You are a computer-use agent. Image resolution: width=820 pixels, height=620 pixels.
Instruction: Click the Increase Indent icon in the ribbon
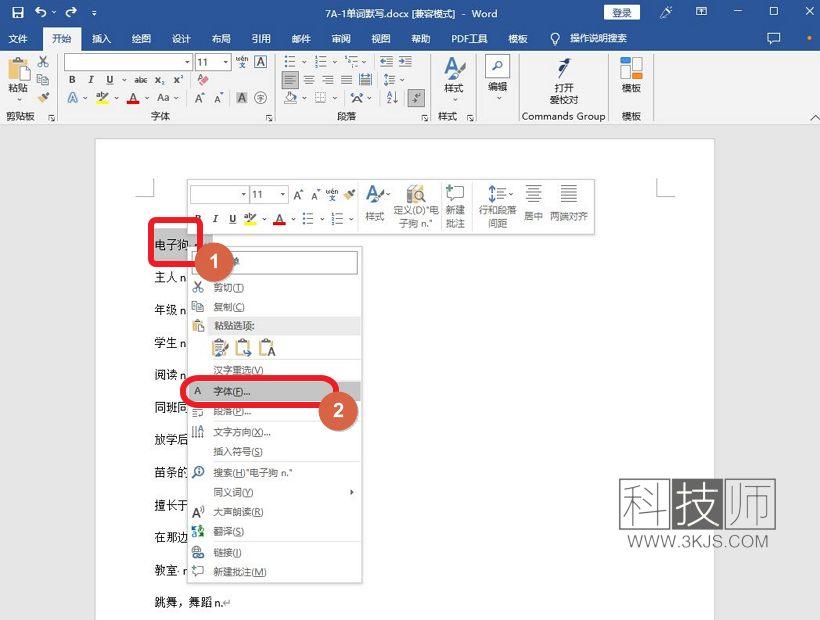point(405,62)
